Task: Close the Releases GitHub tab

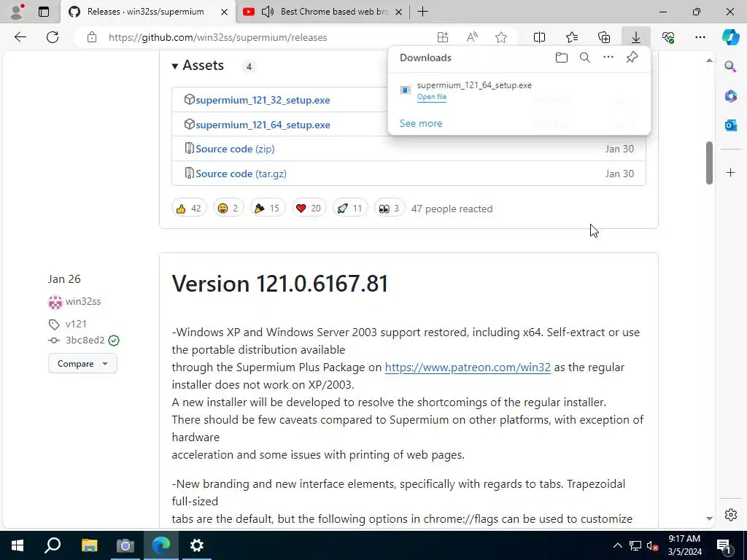Action: [x=224, y=12]
